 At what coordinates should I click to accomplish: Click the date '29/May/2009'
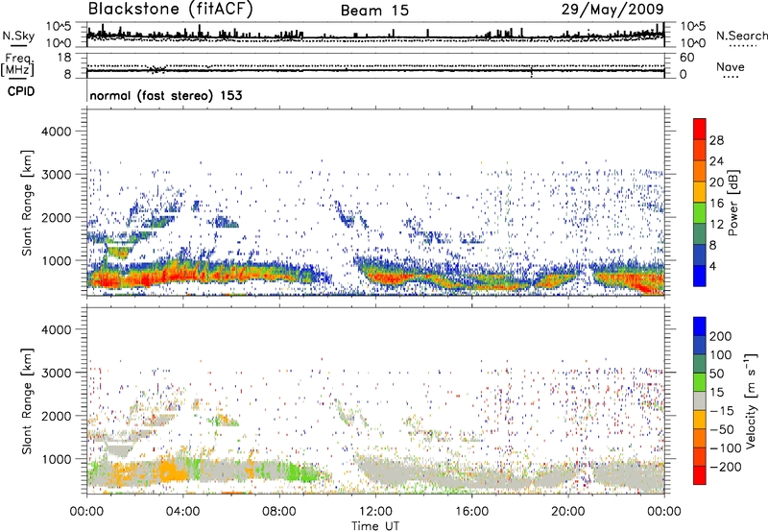612,9
